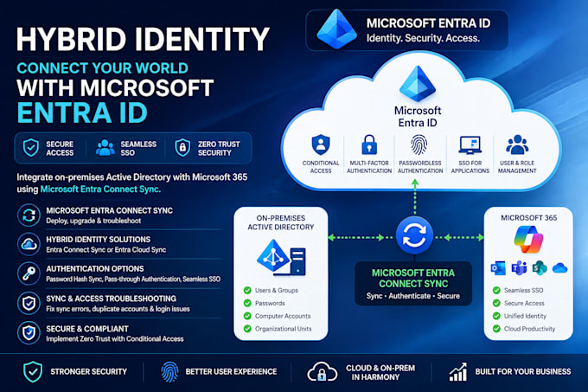Click the green check beside Computer Accounts
Screen dimensions: 588x392
[x=247, y=316]
